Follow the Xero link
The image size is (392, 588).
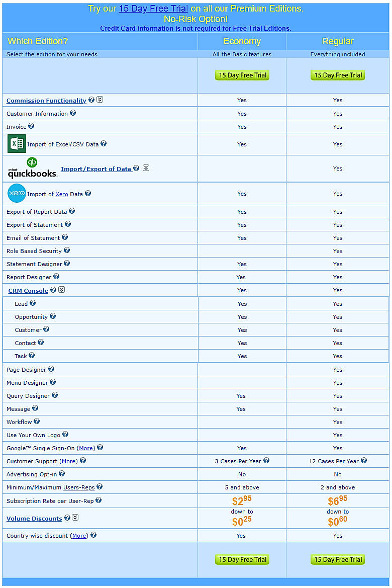(62, 194)
